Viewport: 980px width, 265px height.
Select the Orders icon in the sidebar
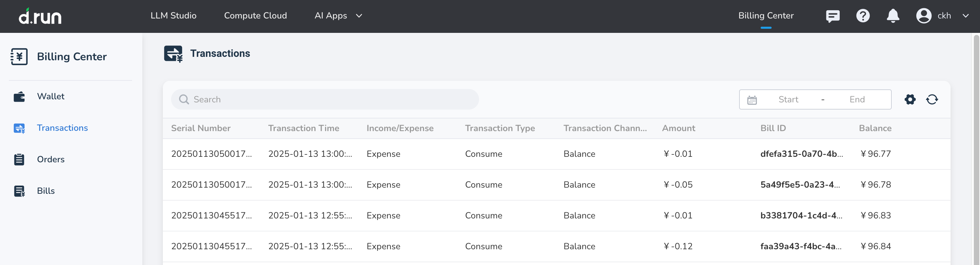tap(20, 159)
